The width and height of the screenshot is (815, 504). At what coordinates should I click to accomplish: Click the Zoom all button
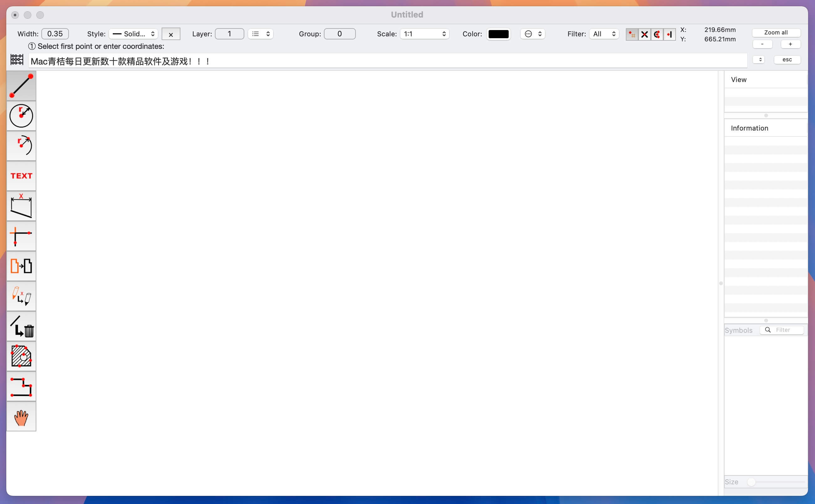pyautogui.click(x=776, y=33)
